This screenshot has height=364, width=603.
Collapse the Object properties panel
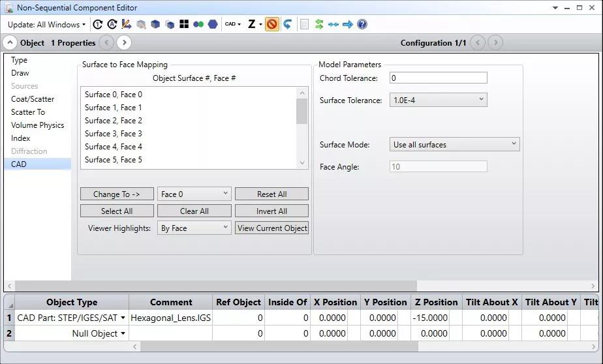click(x=10, y=43)
